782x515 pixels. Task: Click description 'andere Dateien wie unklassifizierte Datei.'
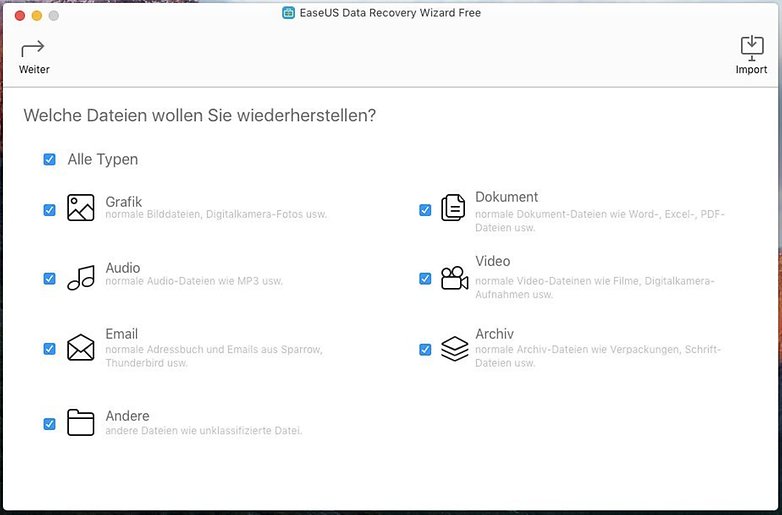[204, 430]
